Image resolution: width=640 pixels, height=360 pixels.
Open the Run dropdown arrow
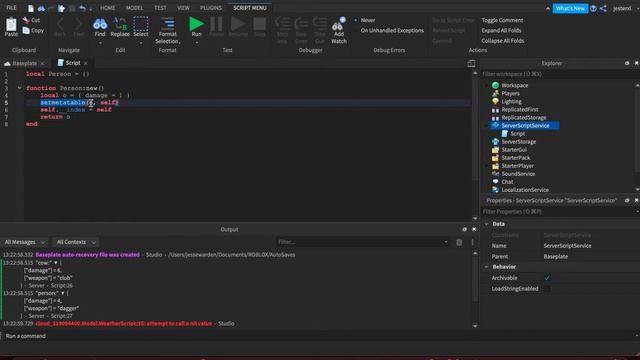coord(196,42)
